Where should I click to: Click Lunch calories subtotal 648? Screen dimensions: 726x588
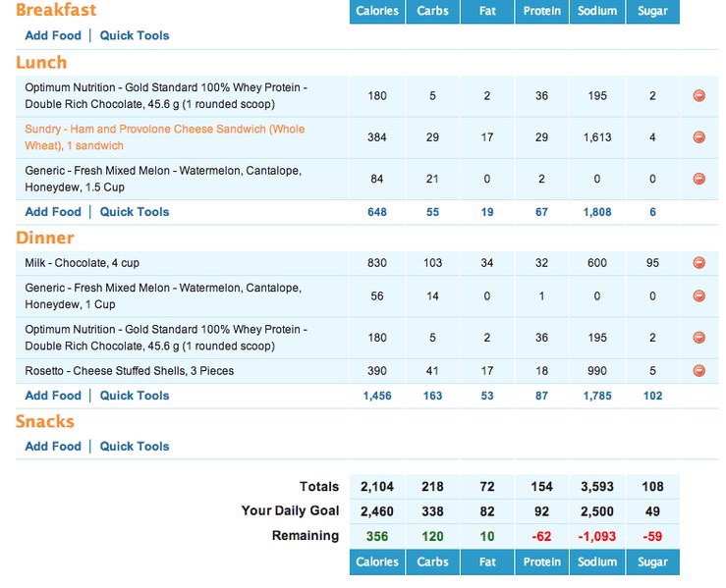click(377, 212)
